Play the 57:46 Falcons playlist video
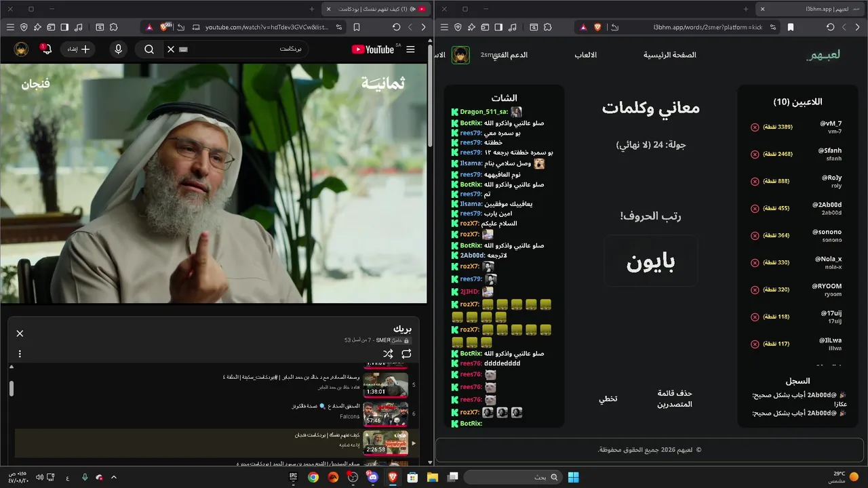The height and width of the screenshot is (488, 868). [386, 413]
